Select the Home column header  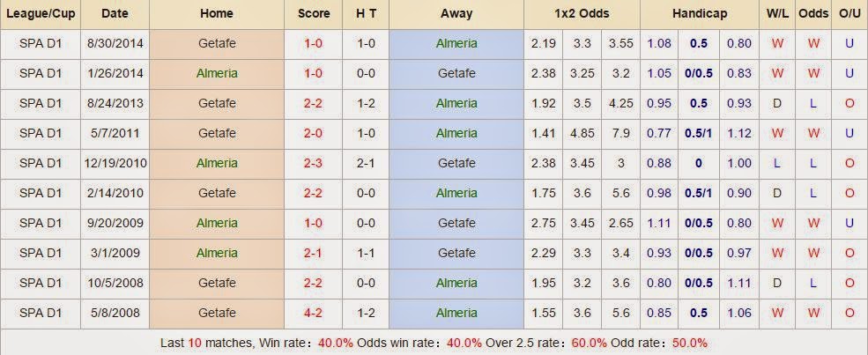(x=217, y=14)
